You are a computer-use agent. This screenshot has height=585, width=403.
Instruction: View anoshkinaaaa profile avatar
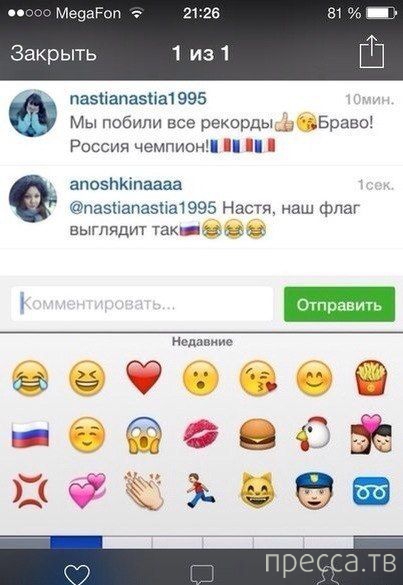33,198
